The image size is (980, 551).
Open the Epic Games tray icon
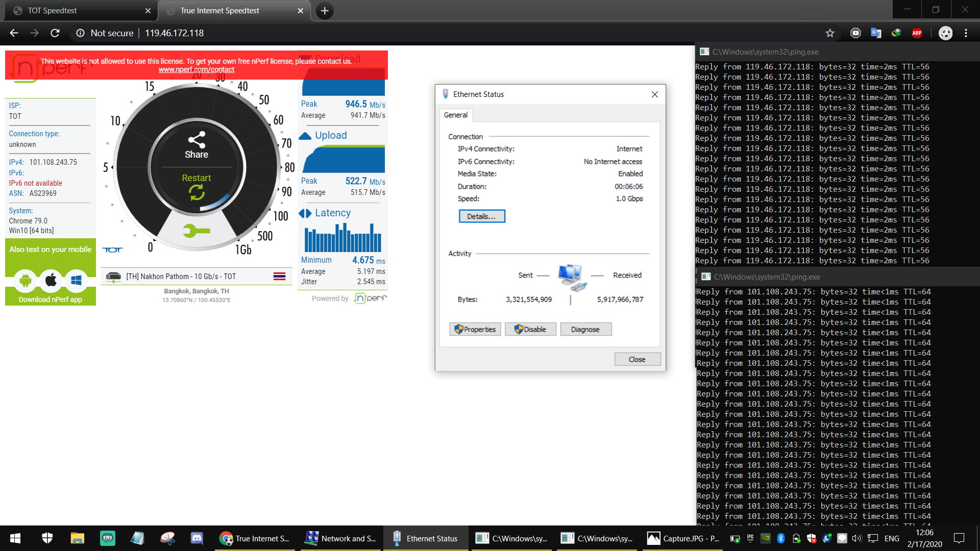[x=750, y=538]
